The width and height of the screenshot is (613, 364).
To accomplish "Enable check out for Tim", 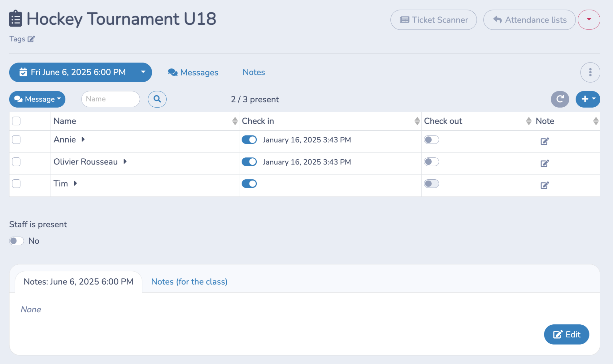I will [431, 184].
